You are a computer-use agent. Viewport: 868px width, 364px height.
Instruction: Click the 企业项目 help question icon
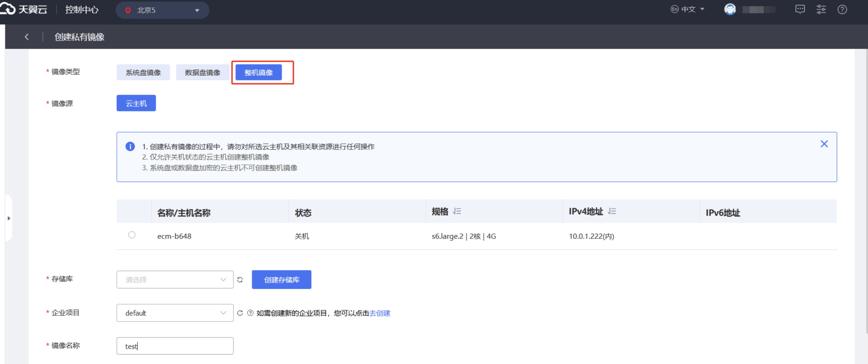(250, 313)
